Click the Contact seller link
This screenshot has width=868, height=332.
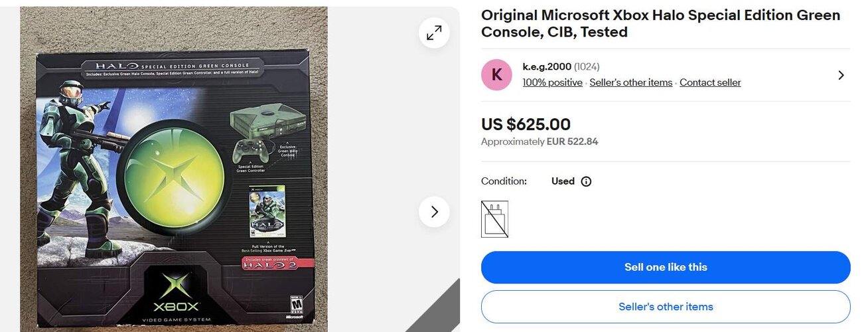[x=710, y=82]
